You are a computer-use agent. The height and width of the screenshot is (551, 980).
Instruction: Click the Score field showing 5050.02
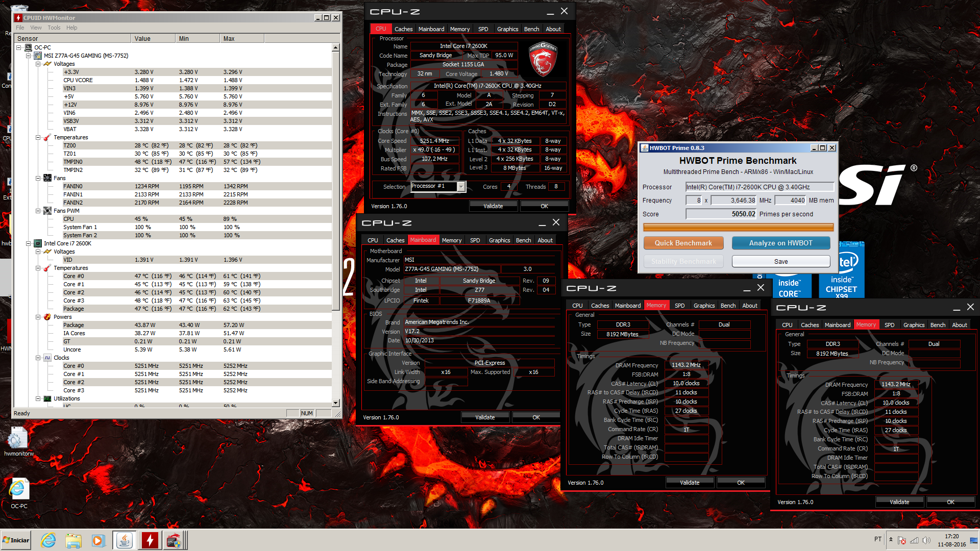(x=721, y=214)
